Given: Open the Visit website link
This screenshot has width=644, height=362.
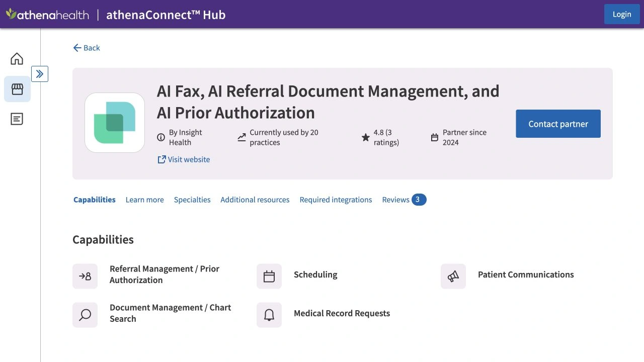Looking at the screenshot, I should 184,159.
